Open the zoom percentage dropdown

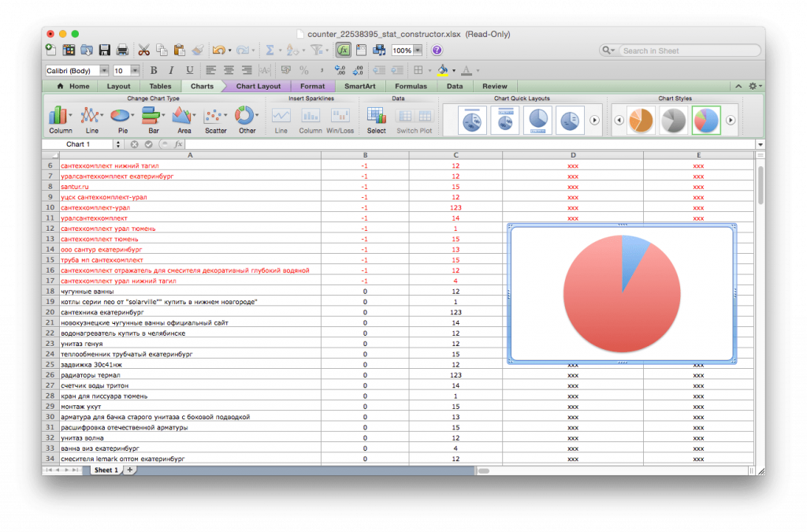pos(418,50)
